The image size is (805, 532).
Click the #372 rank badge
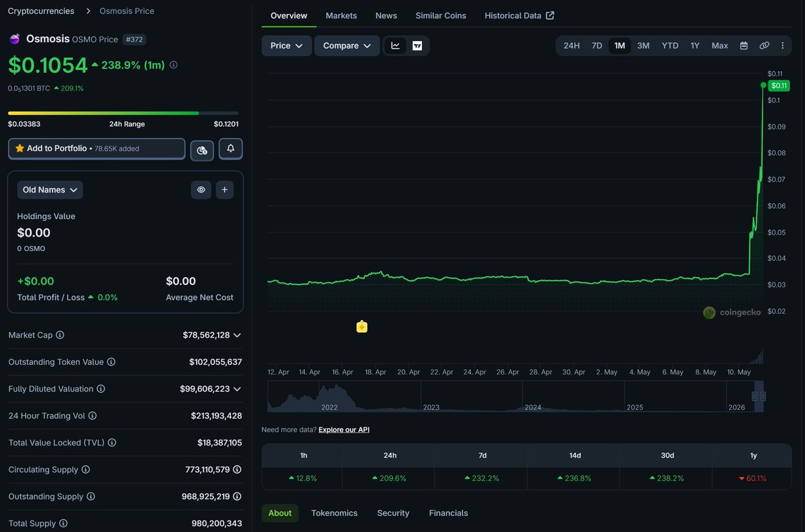(134, 40)
